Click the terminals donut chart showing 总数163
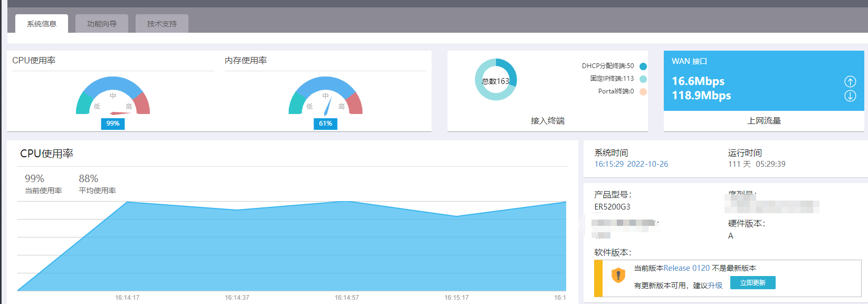 495,80
